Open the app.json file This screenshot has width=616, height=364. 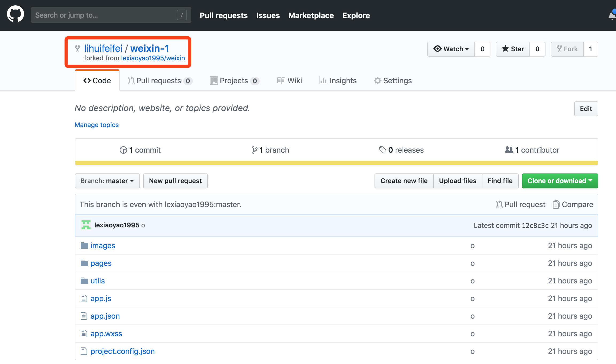pyautogui.click(x=105, y=316)
